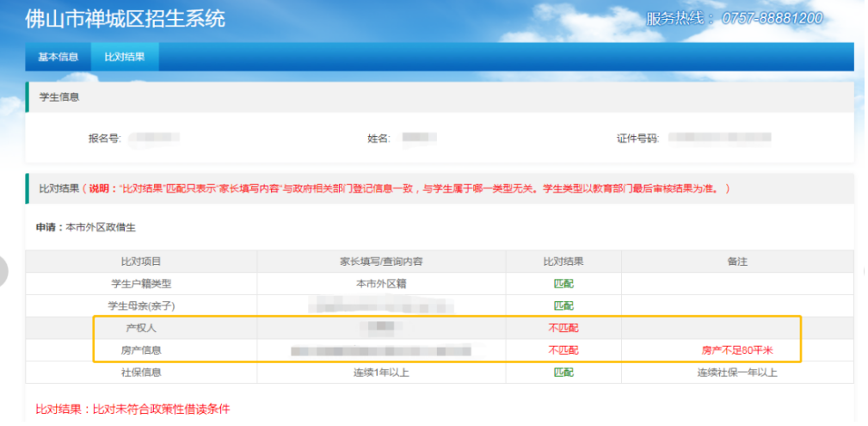Select the 产权人 row label
Image resolution: width=868 pixels, height=426 pixels.
[141, 328]
